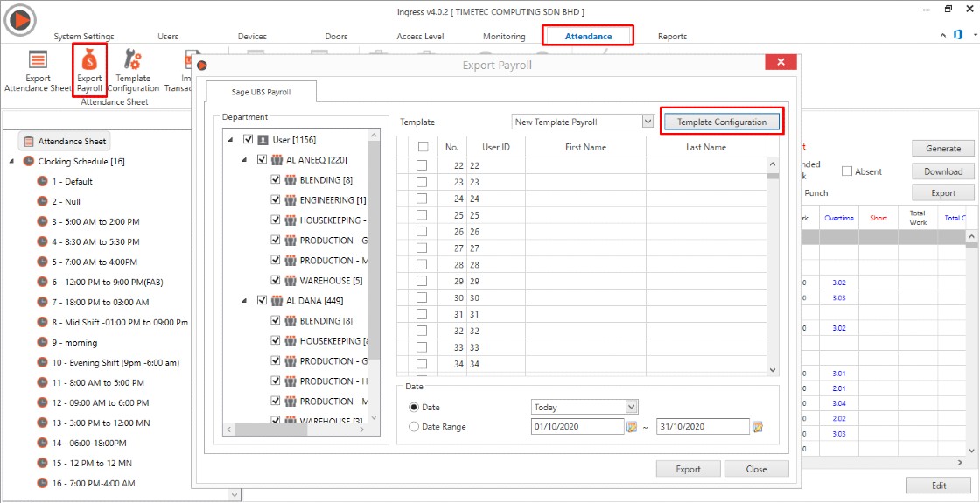
Task: Click group icon of WAREHOUSE [5] department
Action: (x=290, y=281)
